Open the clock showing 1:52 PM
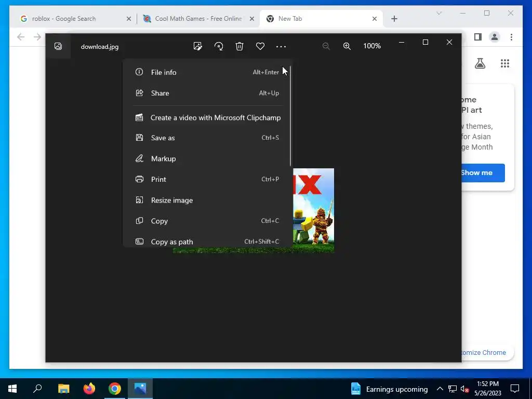Viewport: 532px width, 399px height. 487,389
